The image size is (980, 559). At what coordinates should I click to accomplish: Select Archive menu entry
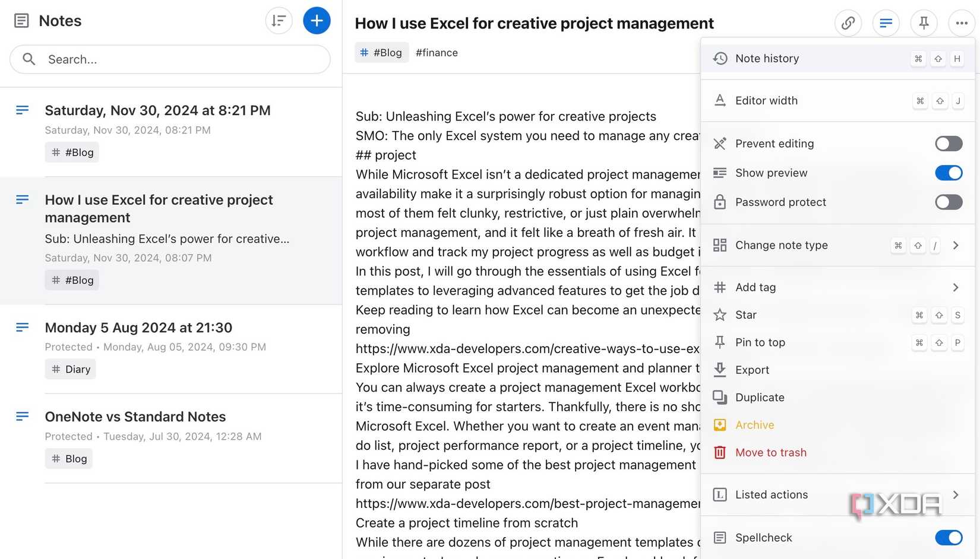click(838, 425)
